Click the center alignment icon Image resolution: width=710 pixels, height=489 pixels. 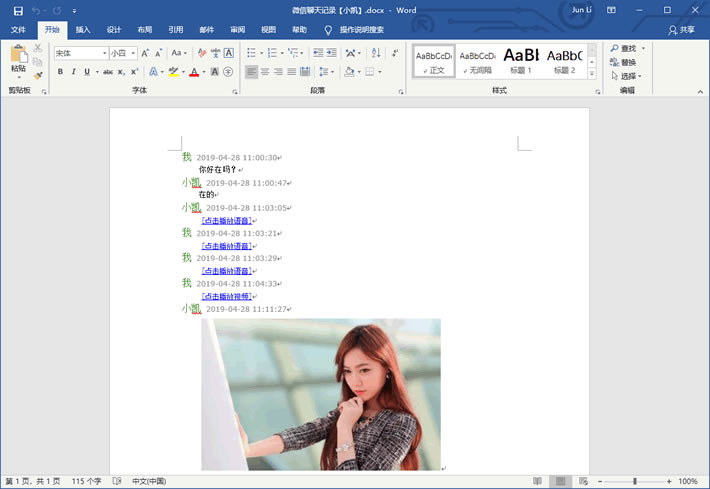click(265, 72)
